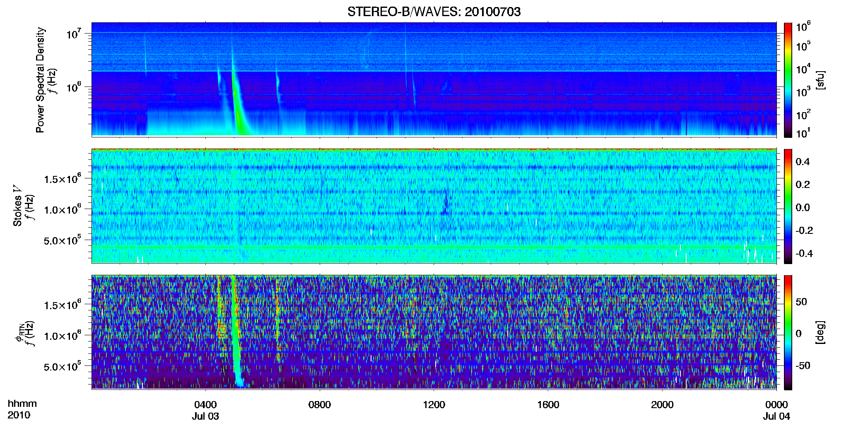868x447 pixels.
Task: Click the green burst trace in phi RTN panel
Action: click(236, 331)
